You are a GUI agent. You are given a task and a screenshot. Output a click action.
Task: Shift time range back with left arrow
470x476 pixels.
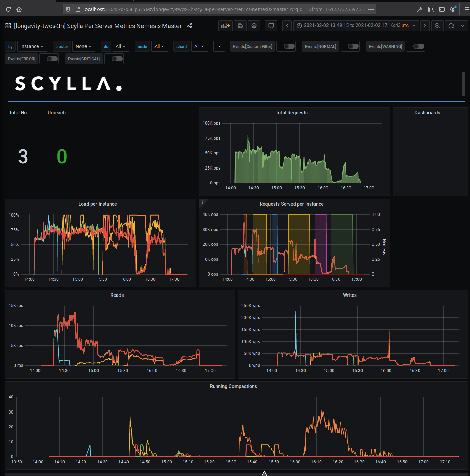tap(287, 26)
